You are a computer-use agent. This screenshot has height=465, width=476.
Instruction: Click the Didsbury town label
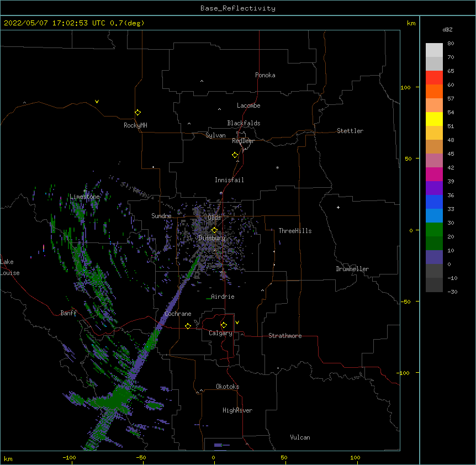tap(212, 238)
